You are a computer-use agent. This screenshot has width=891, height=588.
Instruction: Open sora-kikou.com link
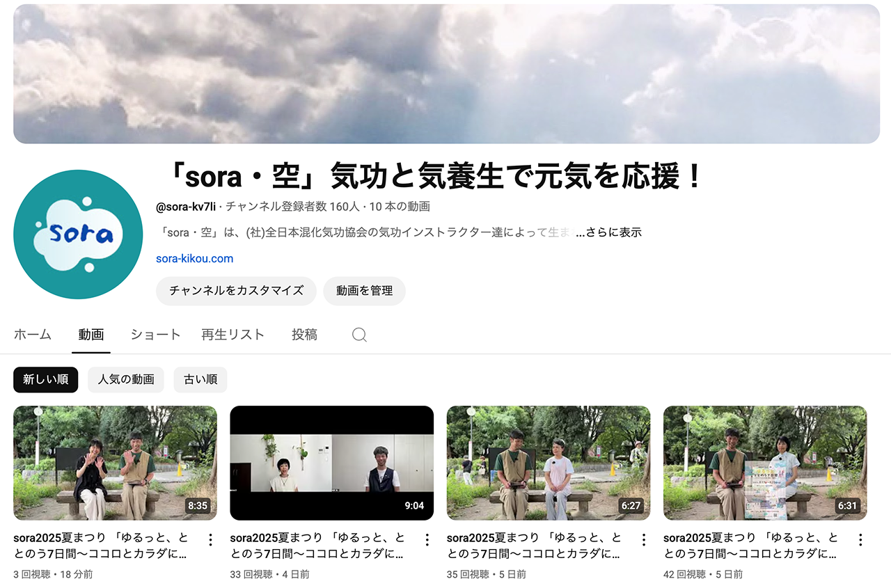pos(195,258)
